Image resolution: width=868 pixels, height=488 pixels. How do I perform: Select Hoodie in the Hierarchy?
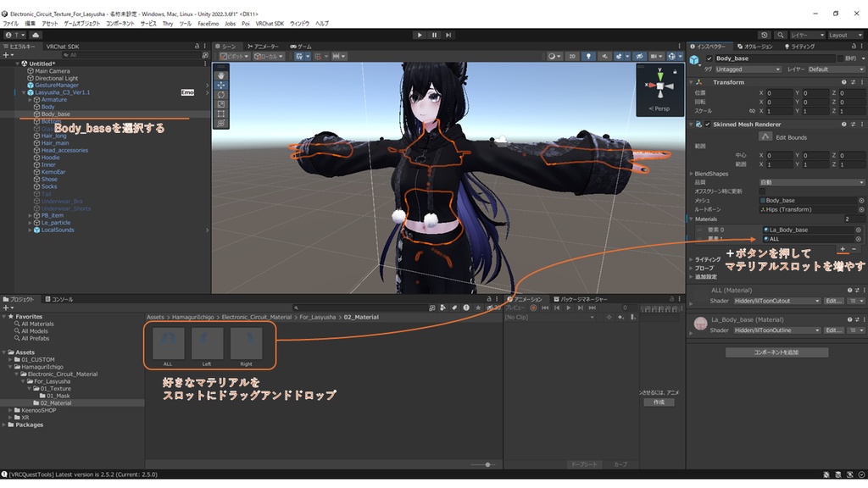pos(50,157)
